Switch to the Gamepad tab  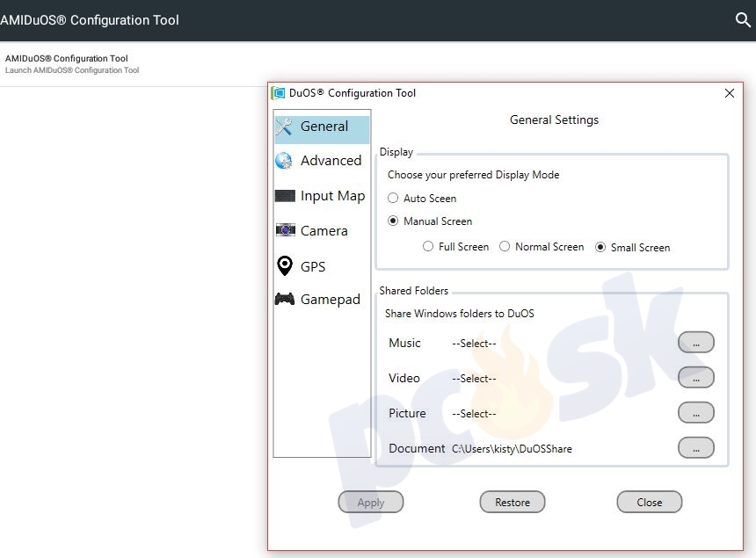322,300
